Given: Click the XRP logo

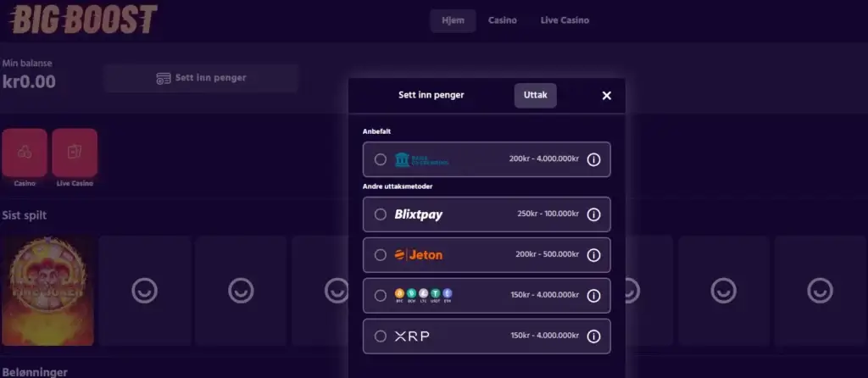Looking at the screenshot, I should (x=412, y=336).
